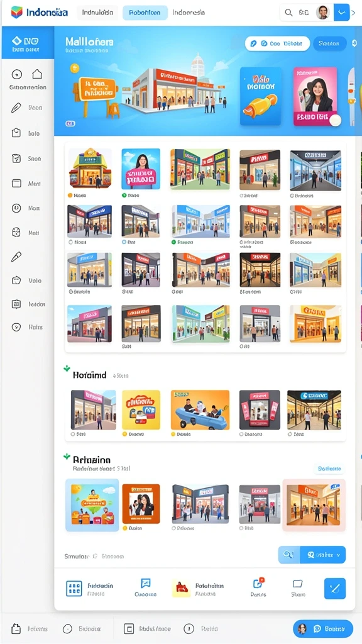Click the magnifier icon in the top search box
The image size is (362, 644).
[x=289, y=13]
